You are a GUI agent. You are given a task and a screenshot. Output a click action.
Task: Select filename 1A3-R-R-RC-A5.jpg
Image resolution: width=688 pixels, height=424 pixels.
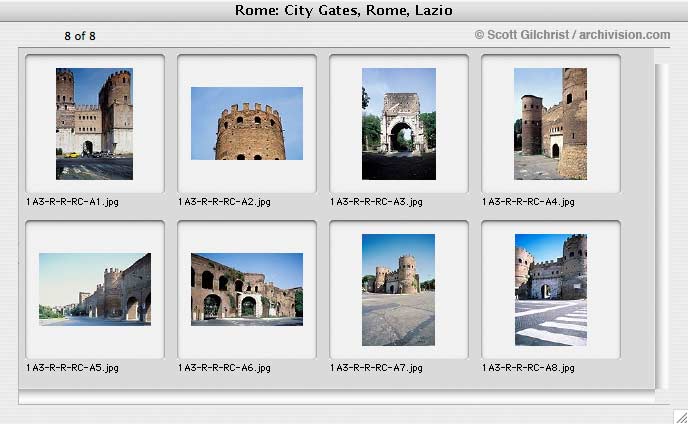[x=72, y=368]
